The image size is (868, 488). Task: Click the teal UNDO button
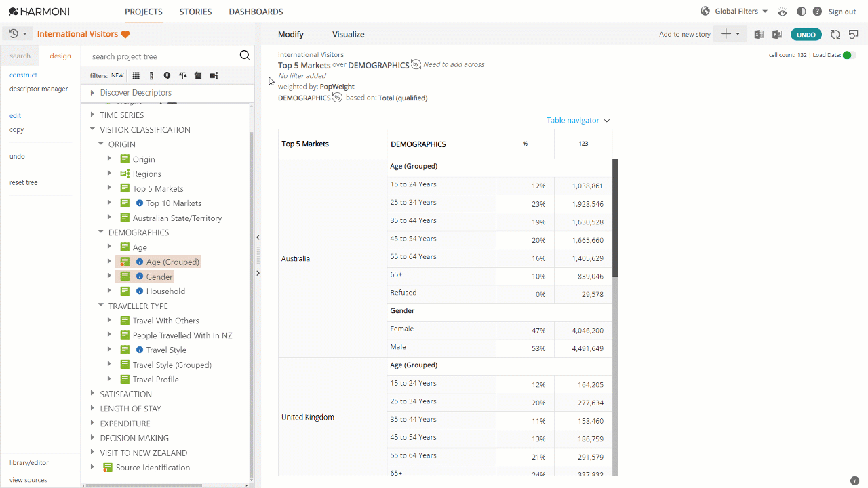(806, 35)
